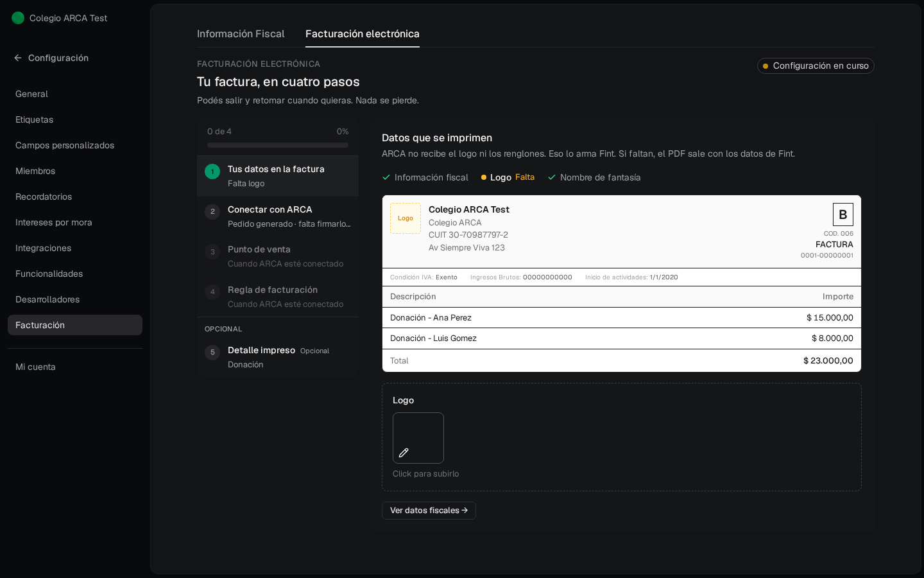Click the Condición IVA: Exento text
This screenshot has height=578, width=924.
pos(424,277)
